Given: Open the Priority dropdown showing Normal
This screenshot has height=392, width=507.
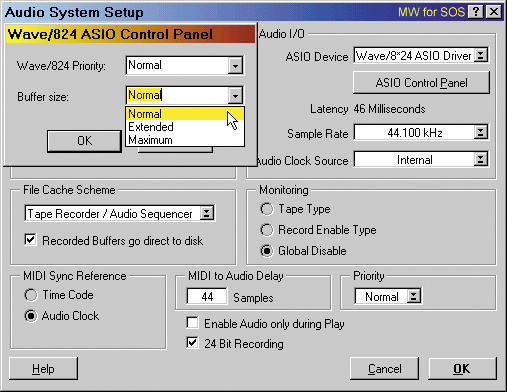Looking at the screenshot, I should 414,296.
